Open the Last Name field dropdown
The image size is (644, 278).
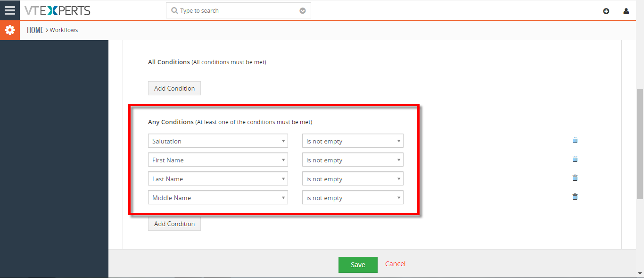(x=218, y=179)
